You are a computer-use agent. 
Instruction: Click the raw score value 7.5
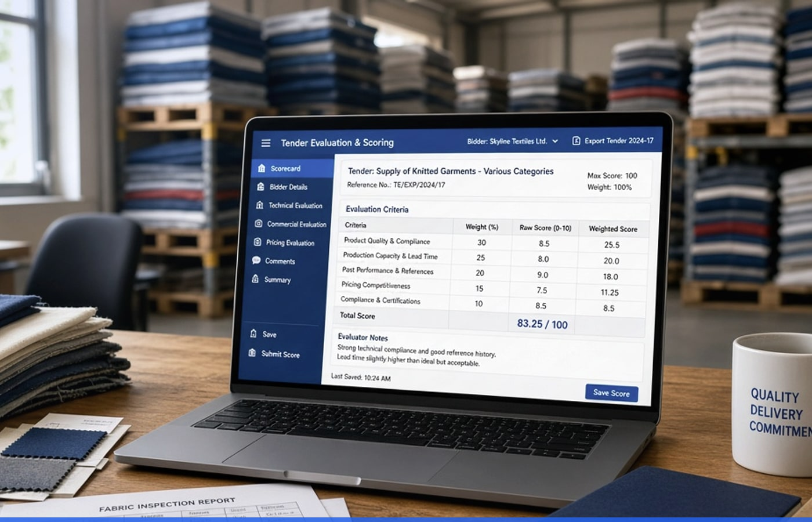(542, 290)
